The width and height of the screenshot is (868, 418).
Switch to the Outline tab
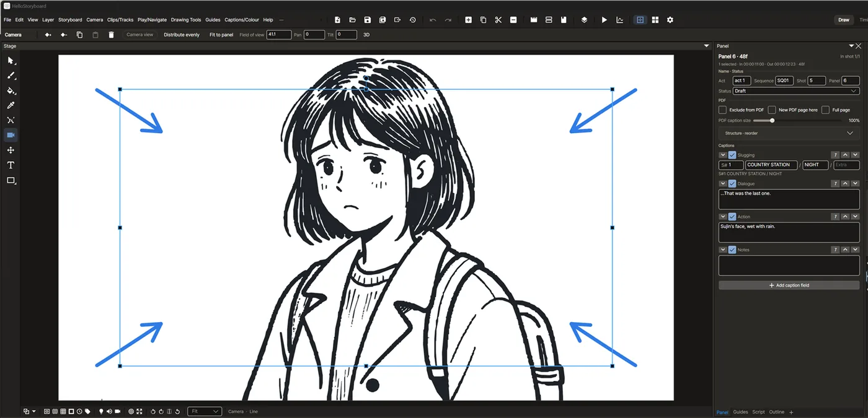click(x=777, y=412)
